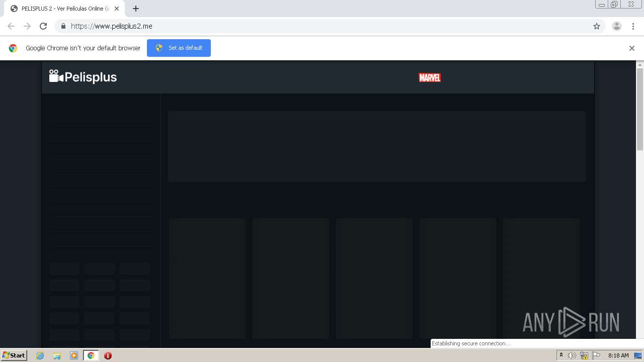Open the Marvel logo link
Viewport: 644px width, 362px height.
(x=430, y=77)
